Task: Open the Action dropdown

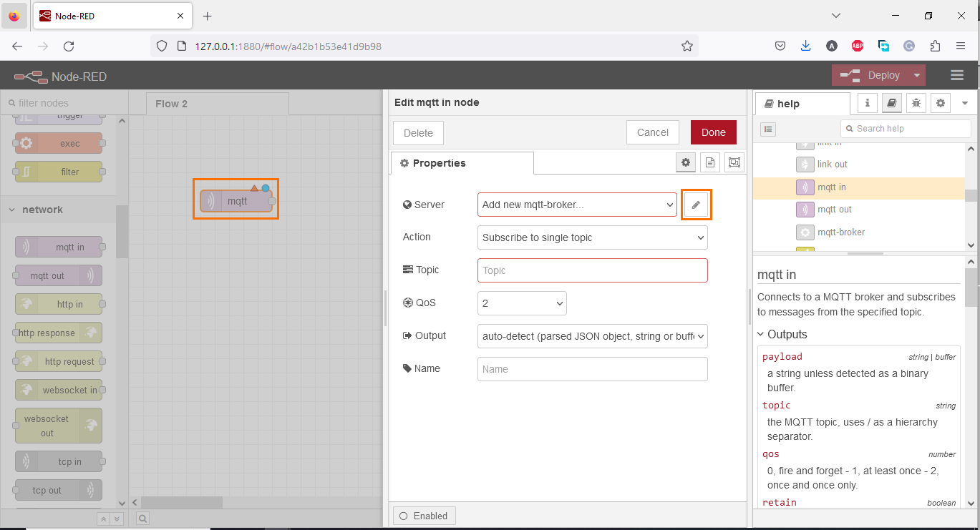Action: (x=592, y=237)
